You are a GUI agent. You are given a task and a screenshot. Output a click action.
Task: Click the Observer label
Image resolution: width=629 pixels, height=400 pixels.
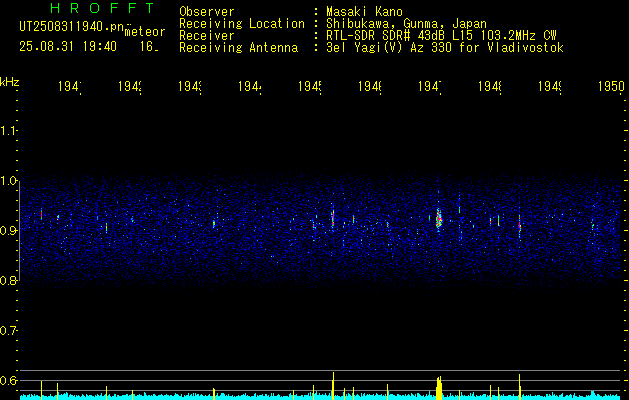tap(207, 11)
